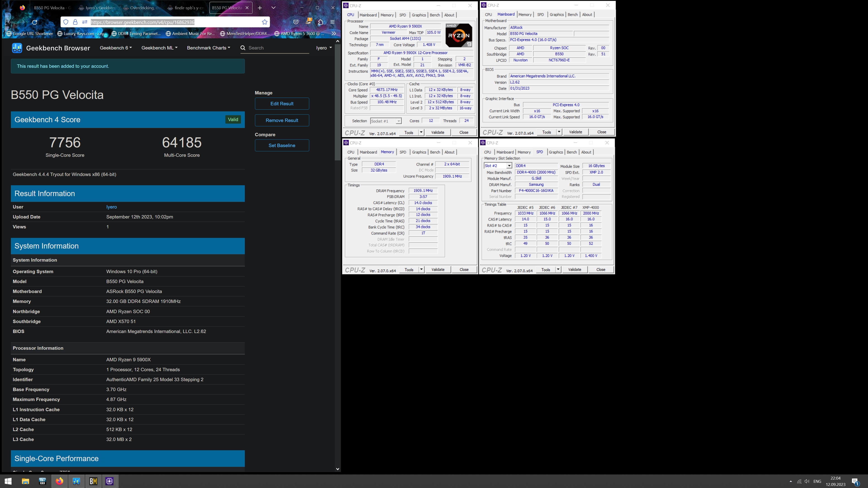Image resolution: width=868 pixels, height=488 pixels.
Task: Open the MemTestHelper/DDR4... bookmark
Action: 245,33
